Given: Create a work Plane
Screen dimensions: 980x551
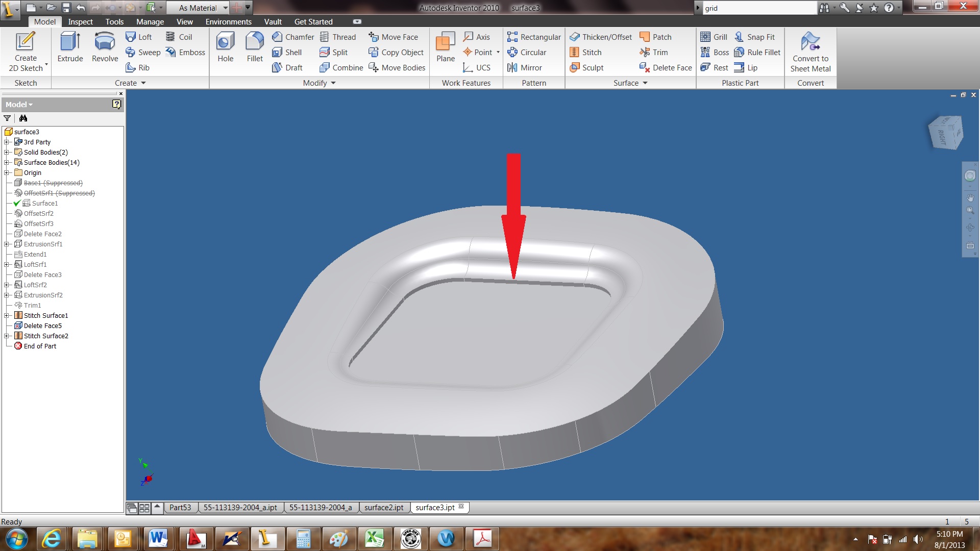Looking at the screenshot, I should 445,47.
